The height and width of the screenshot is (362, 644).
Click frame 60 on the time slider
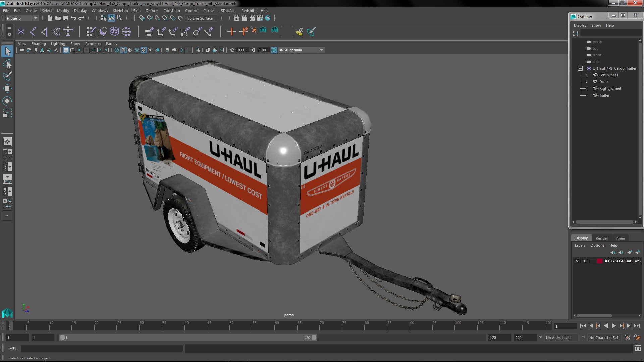[277, 326]
